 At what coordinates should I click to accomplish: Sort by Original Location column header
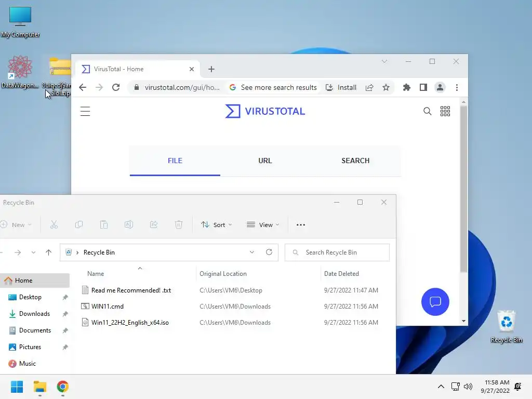(x=223, y=273)
